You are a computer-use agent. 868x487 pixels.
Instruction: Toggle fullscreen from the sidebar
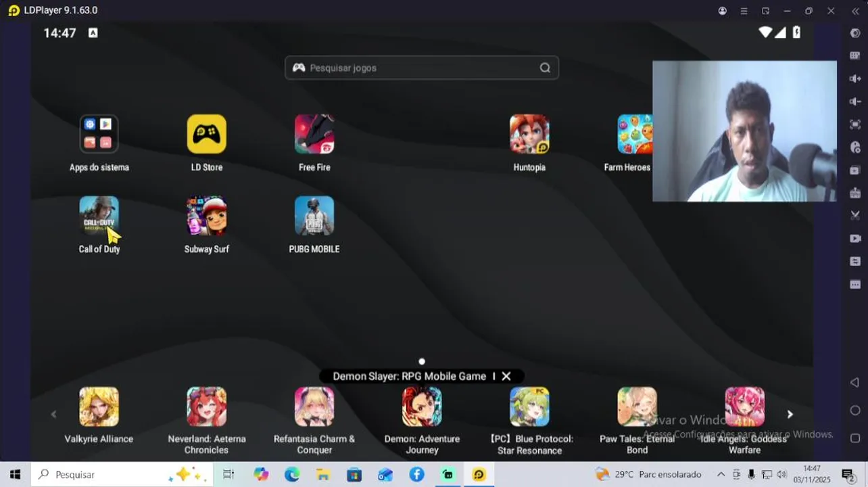pos(854,124)
